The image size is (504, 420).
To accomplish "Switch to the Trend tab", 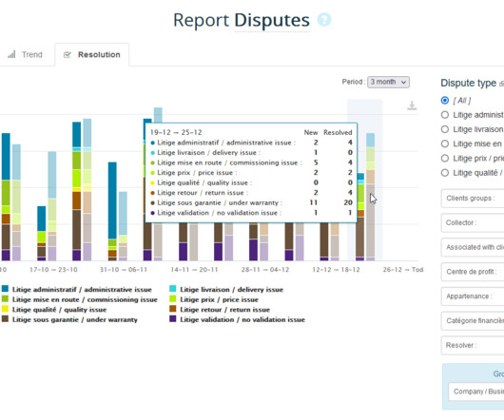I will pyautogui.click(x=26, y=54).
